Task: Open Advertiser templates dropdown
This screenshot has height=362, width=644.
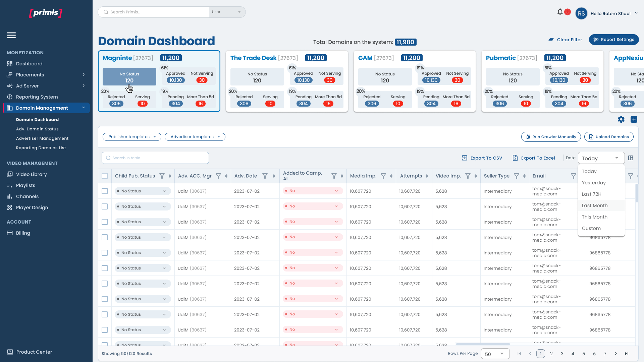Action: tap(195, 137)
